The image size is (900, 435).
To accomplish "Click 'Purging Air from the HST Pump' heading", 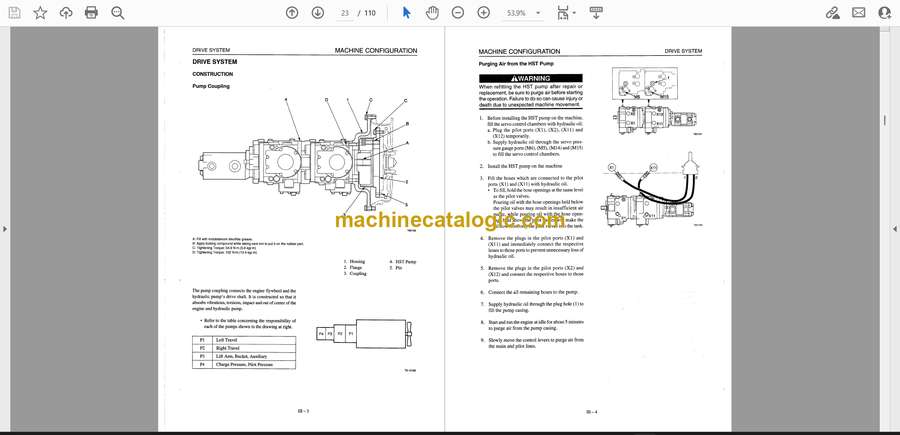I will [515, 64].
